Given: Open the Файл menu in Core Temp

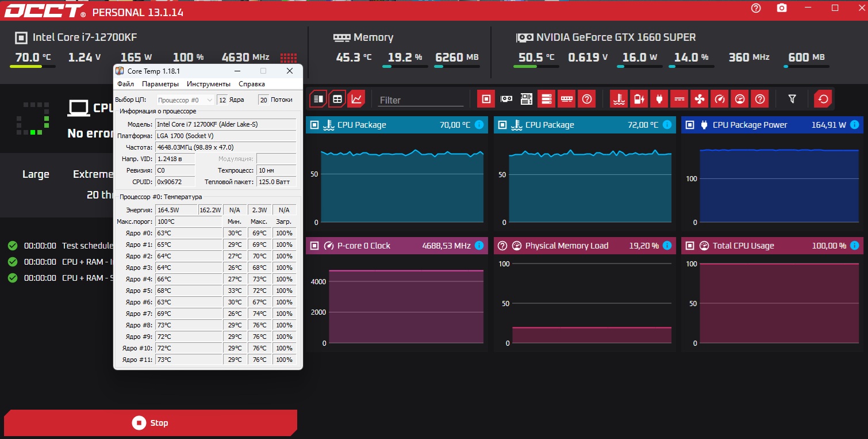Looking at the screenshot, I should coord(125,84).
